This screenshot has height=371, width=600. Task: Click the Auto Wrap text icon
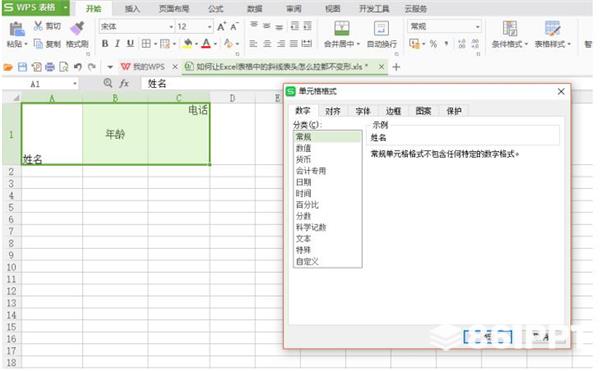[381, 28]
